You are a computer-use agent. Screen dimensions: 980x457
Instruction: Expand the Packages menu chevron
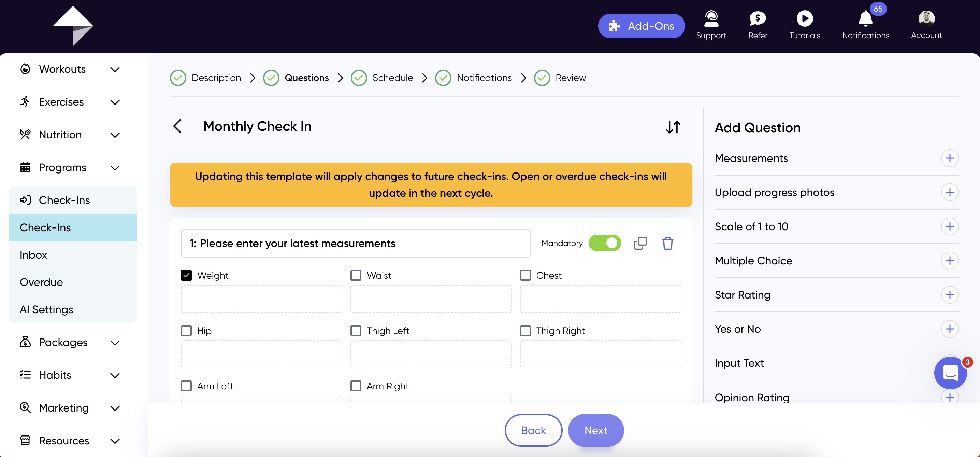click(115, 342)
